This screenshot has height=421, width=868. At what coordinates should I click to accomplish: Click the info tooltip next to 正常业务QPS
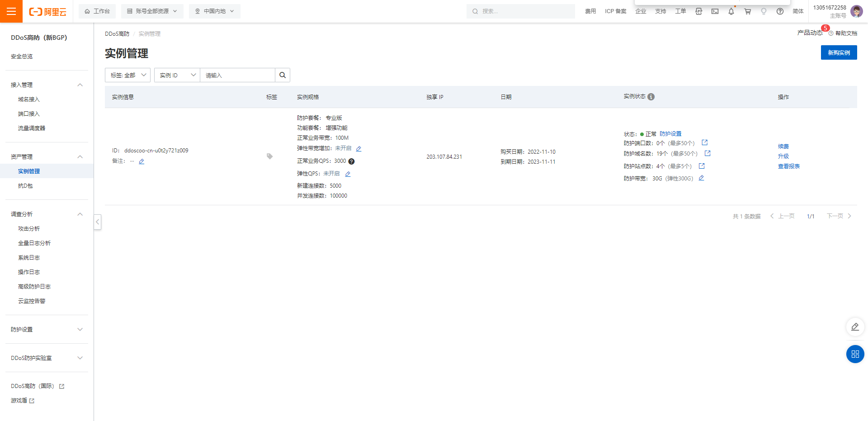pyautogui.click(x=351, y=161)
